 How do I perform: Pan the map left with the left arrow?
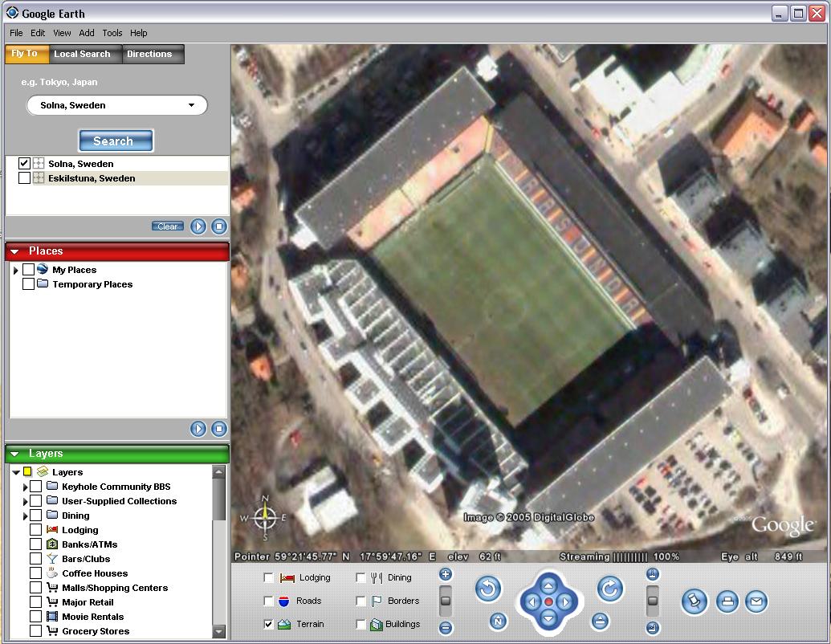(532, 601)
